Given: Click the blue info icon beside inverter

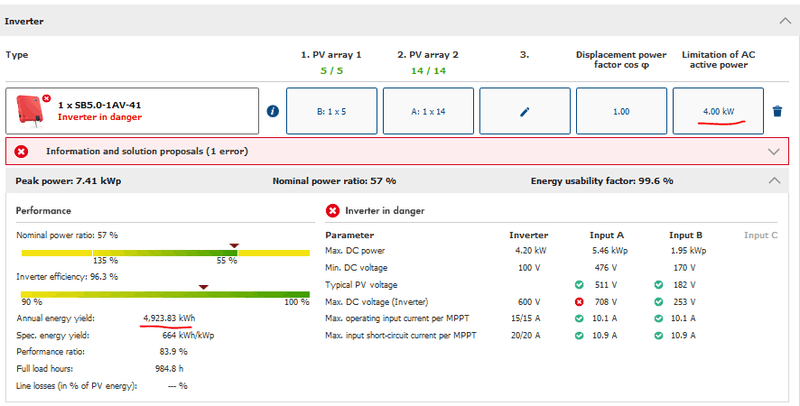Looking at the screenshot, I should pyautogui.click(x=272, y=111).
